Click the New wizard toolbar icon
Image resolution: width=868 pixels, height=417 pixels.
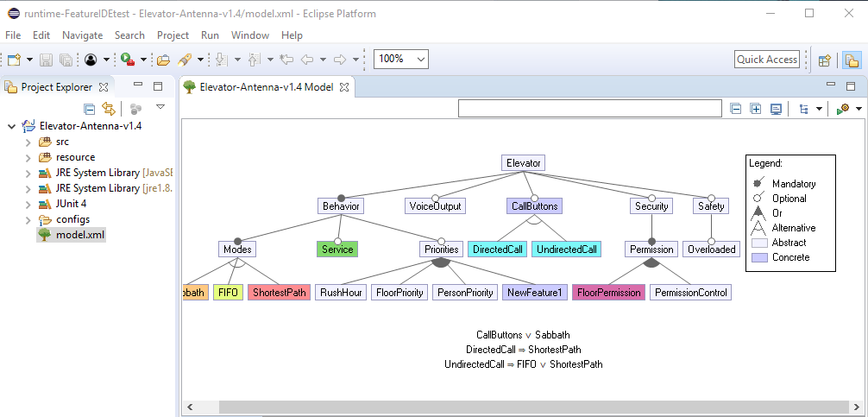(x=14, y=60)
